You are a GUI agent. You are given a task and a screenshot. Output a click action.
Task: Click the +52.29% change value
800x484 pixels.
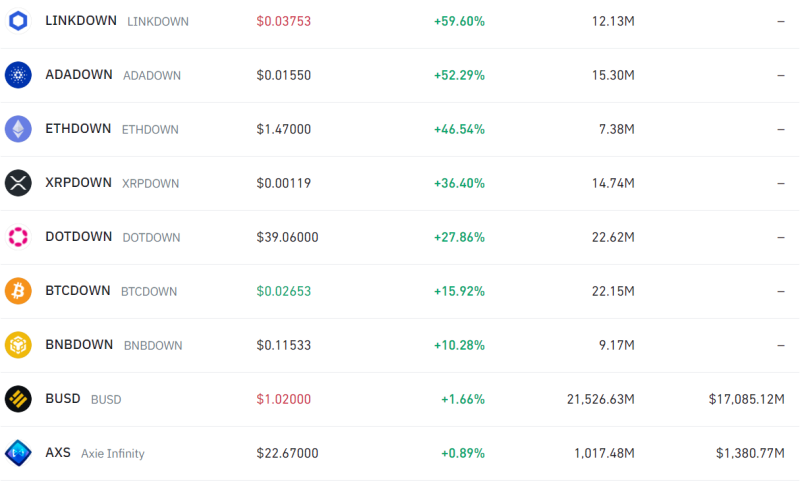coord(459,75)
